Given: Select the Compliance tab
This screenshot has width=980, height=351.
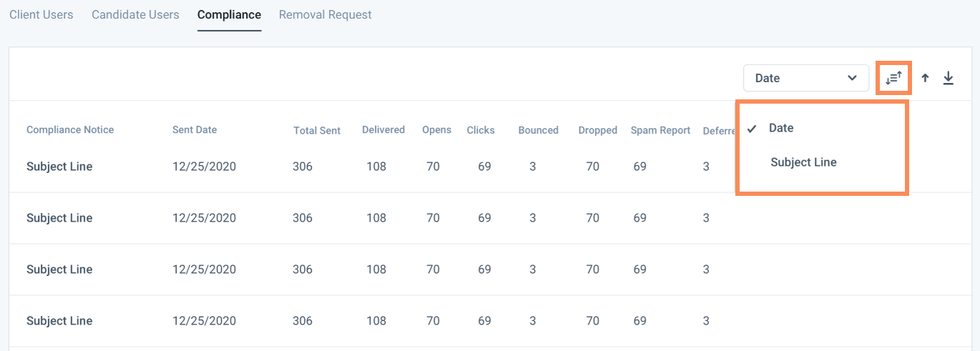Looking at the screenshot, I should (x=229, y=14).
